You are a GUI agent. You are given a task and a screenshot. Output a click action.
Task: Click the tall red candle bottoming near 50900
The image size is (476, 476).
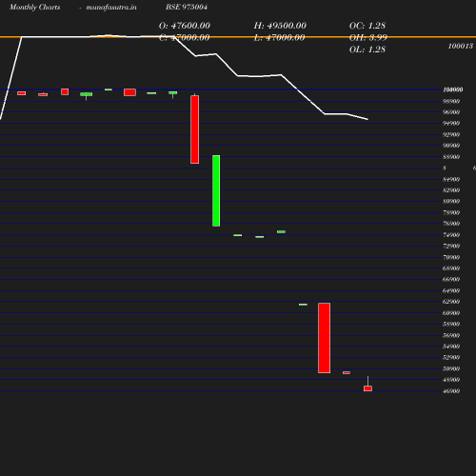(x=324, y=338)
